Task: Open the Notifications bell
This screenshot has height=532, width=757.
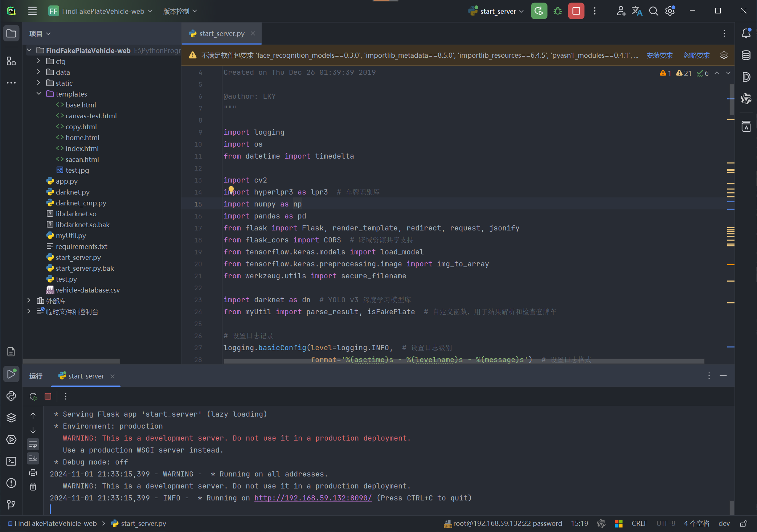Action: click(746, 33)
